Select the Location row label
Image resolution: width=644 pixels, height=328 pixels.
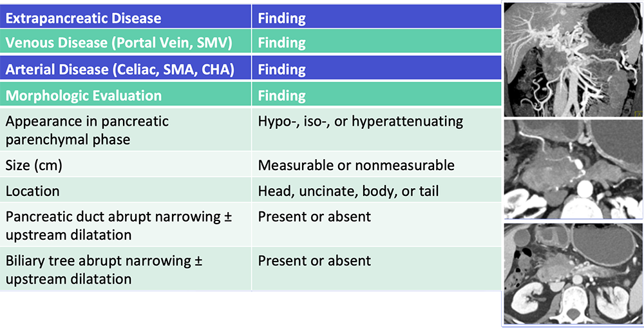coord(126,190)
